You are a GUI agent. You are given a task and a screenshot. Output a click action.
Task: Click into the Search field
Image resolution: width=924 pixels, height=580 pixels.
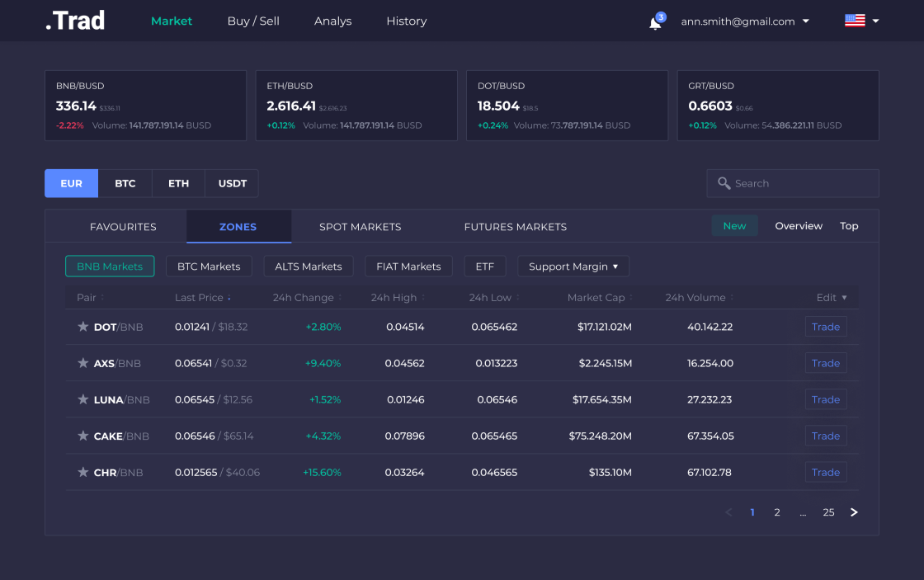(x=800, y=183)
